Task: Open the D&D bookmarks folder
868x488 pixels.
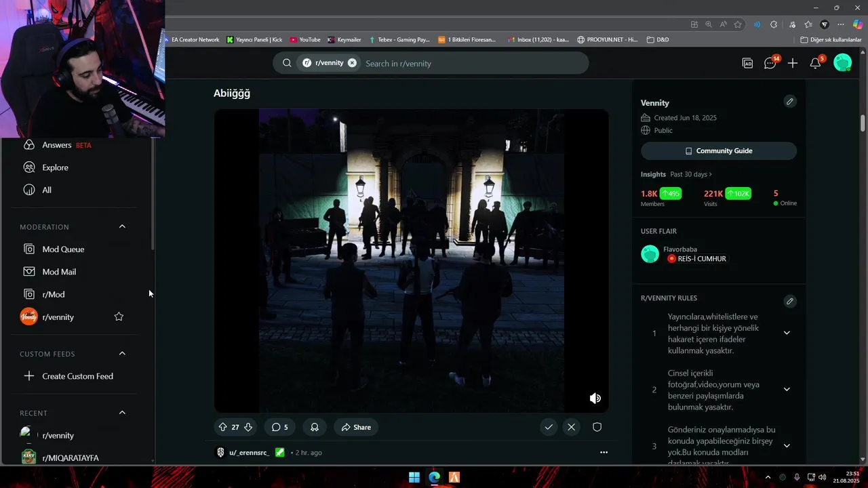Action: point(658,40)
